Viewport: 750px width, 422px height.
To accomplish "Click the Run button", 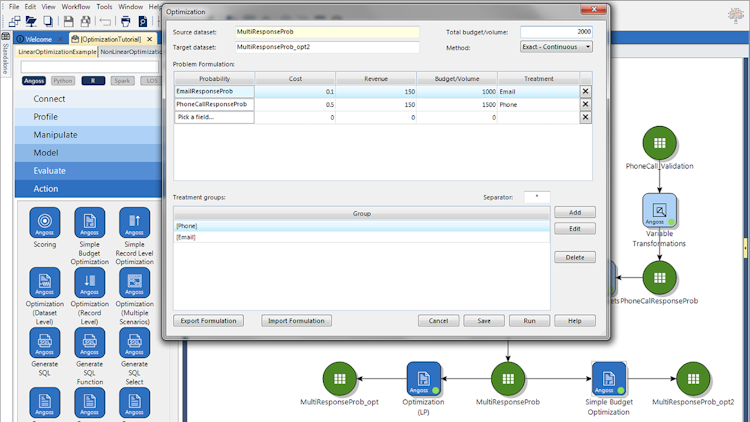I will [x=529, y=321].
